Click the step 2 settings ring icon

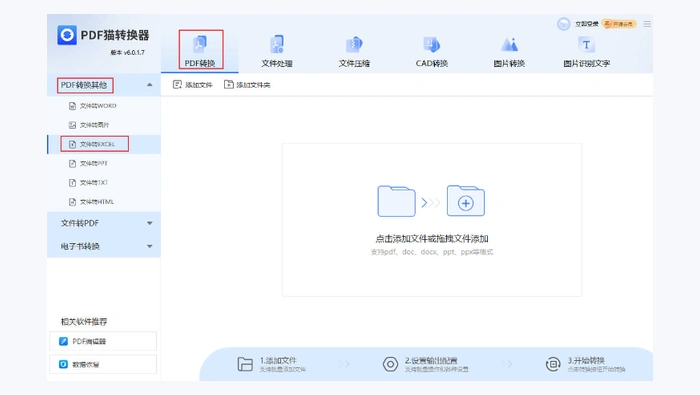390,364
